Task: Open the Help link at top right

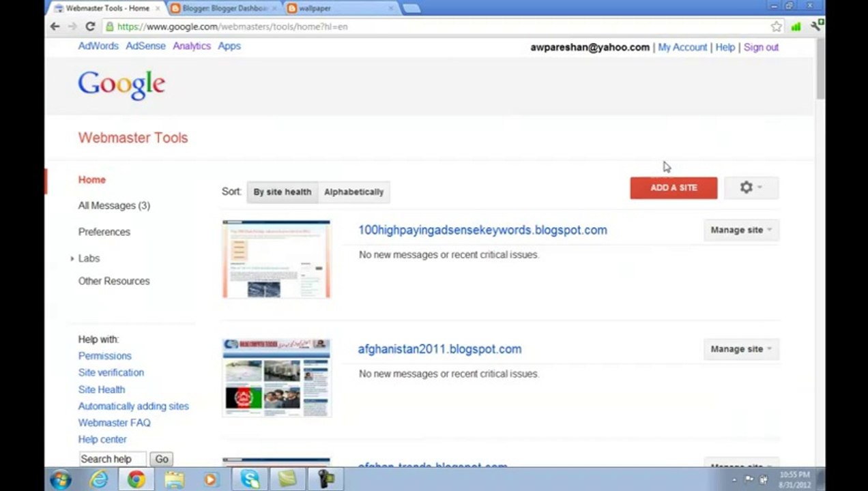Action: (725, 47)
